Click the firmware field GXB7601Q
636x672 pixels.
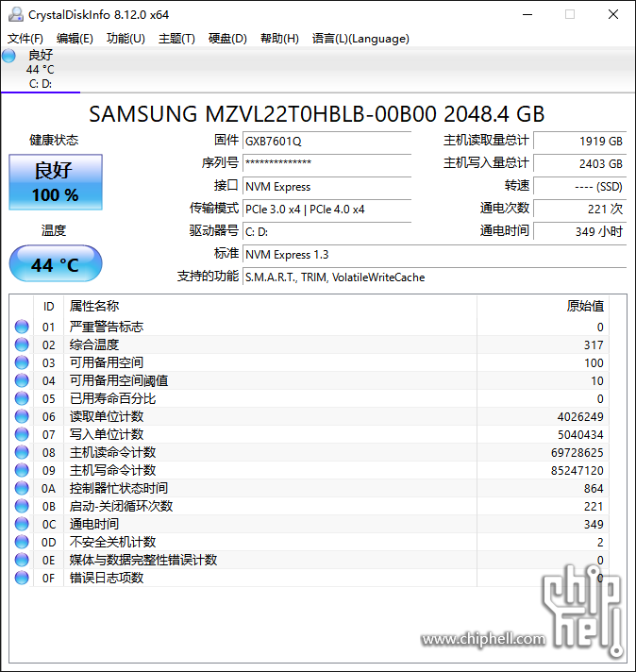(x=327, y=141)
